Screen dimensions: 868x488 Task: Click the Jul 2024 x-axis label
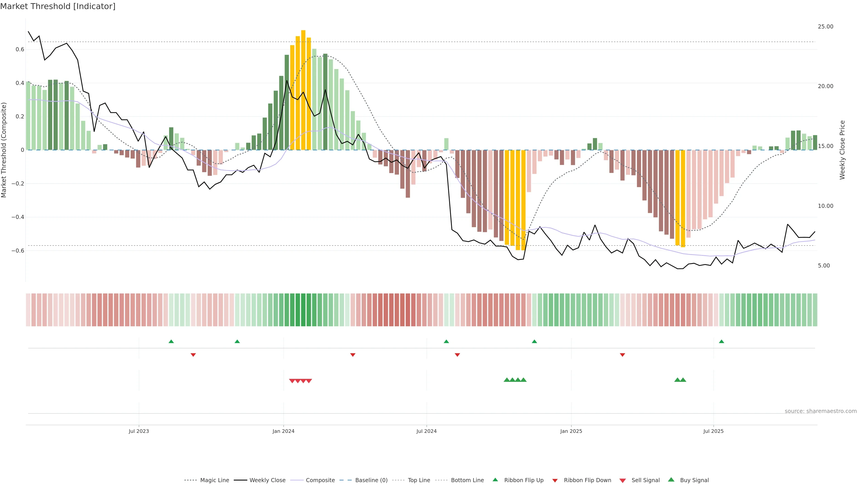(x=427, y=431)
